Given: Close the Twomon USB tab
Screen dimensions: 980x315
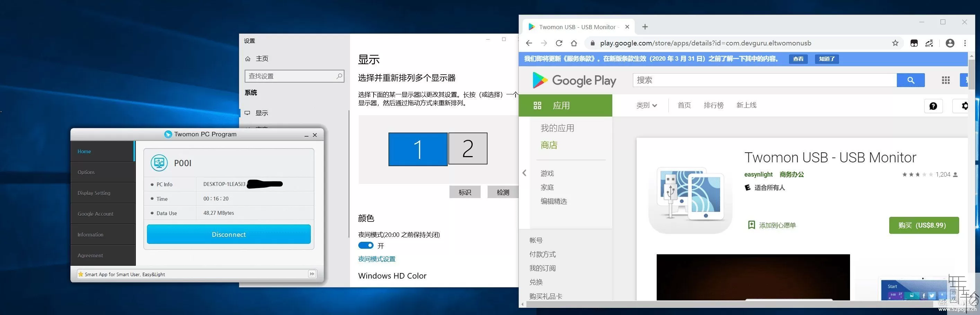Looking at the screenshot, I should coord(627,27).
